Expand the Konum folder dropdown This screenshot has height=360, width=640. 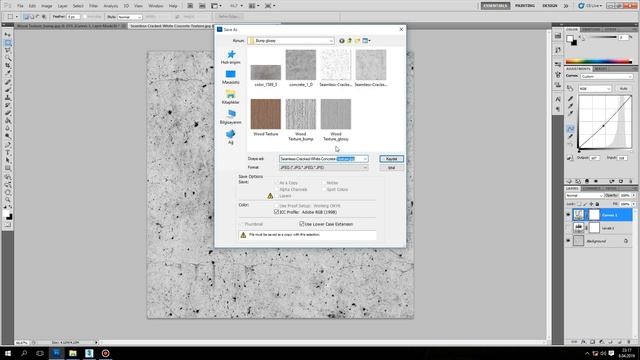pos(331,41)
